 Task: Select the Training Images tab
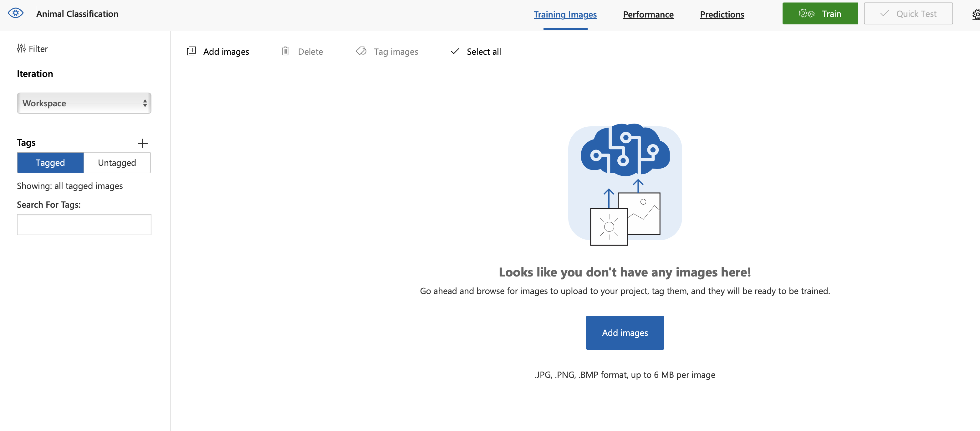pos(565,14)
